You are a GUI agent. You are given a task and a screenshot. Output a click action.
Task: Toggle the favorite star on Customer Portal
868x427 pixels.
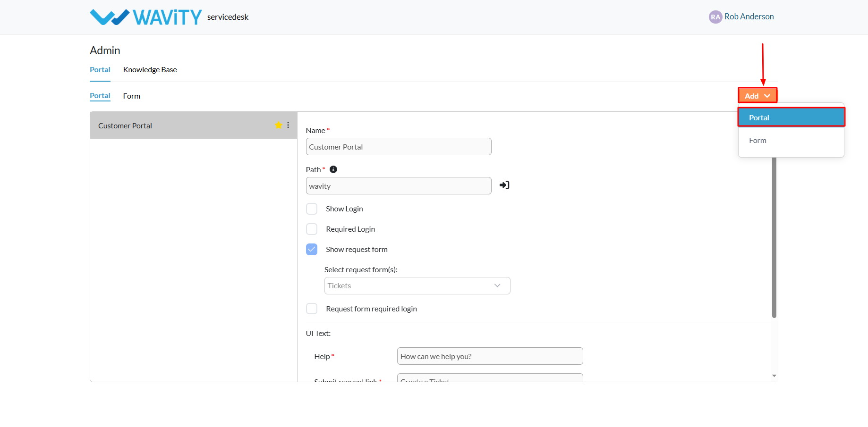tap(278, 125)
